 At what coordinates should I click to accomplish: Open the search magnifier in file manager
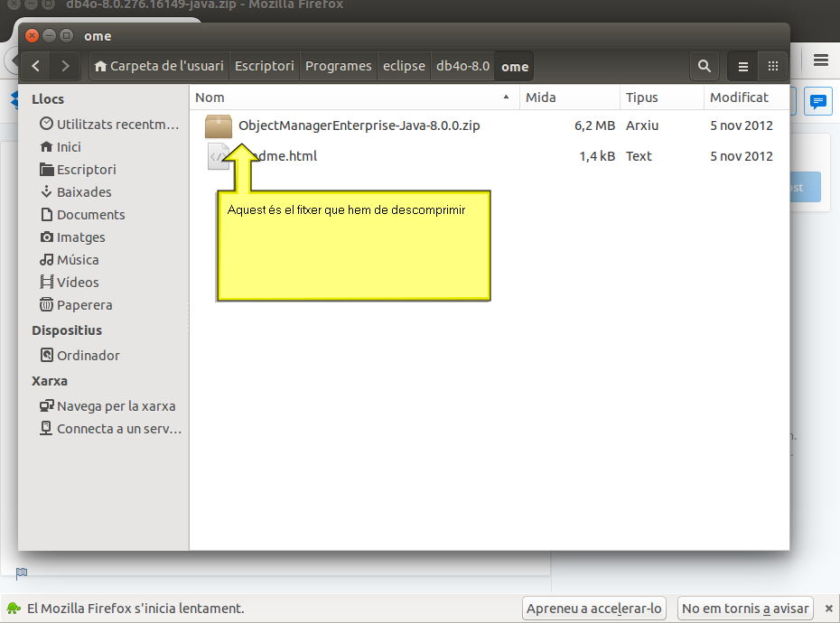click(x=704, y=66)
